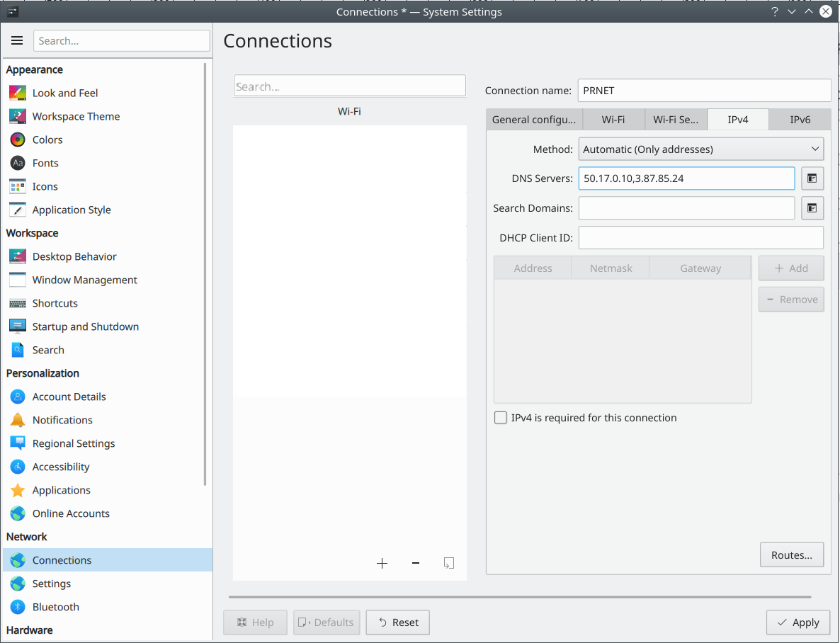Add a new connection with the plus icon

tap(382, 563)
